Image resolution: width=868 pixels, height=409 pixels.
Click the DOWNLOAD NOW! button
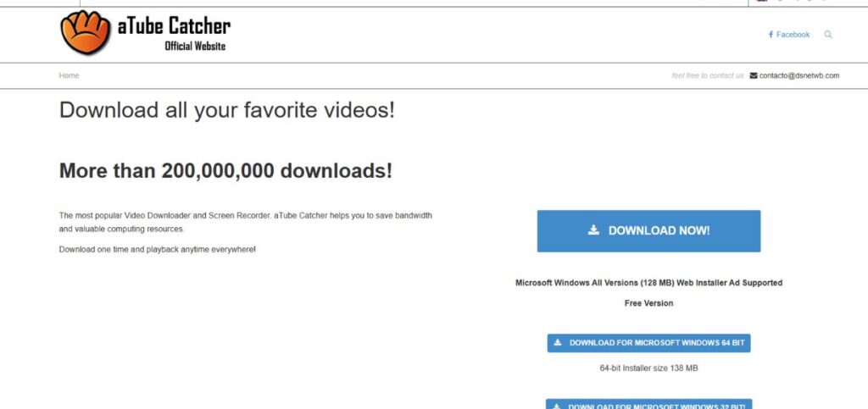coord(648,231)
